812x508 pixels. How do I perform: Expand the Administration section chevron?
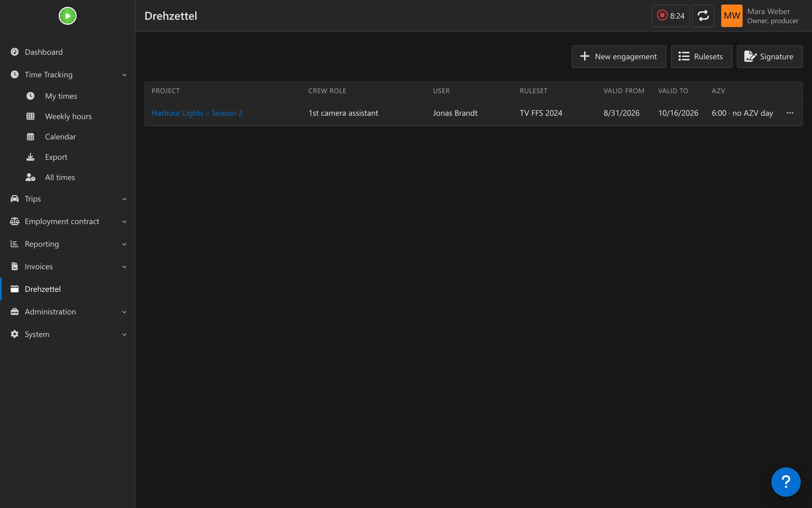pos(124,312)
